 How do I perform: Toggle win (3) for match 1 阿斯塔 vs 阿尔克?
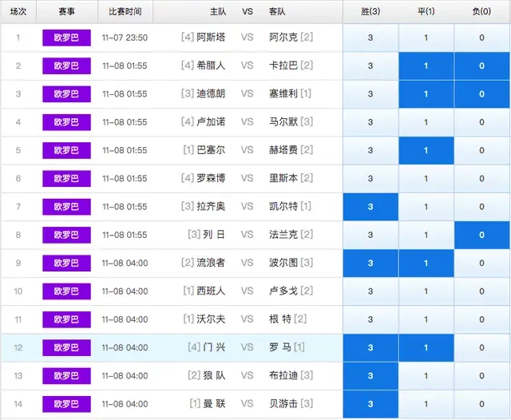point(370,38)
